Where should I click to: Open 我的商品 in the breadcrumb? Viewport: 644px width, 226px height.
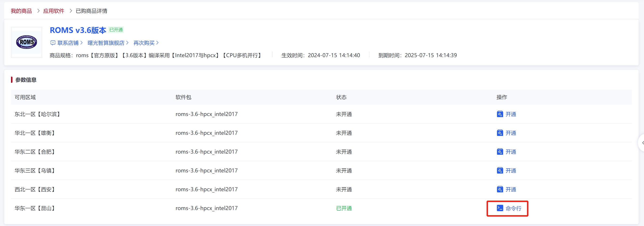click(x=21, y=11)
